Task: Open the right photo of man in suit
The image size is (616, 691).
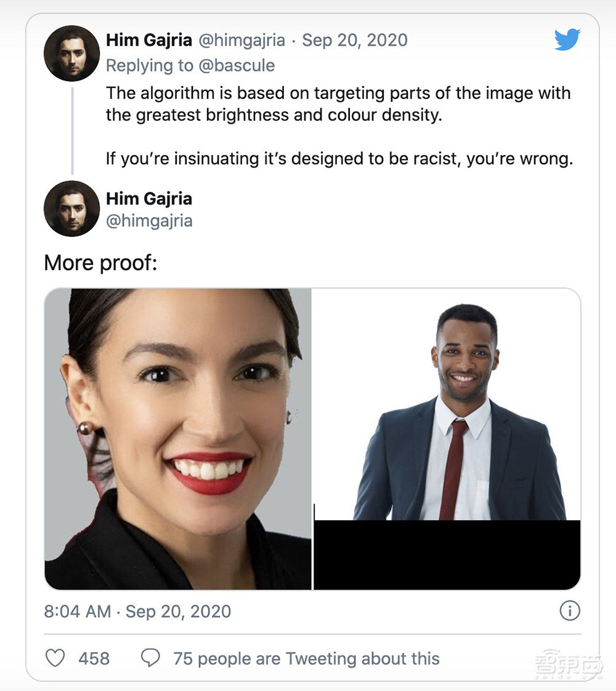Action: [x=447, y=438]
